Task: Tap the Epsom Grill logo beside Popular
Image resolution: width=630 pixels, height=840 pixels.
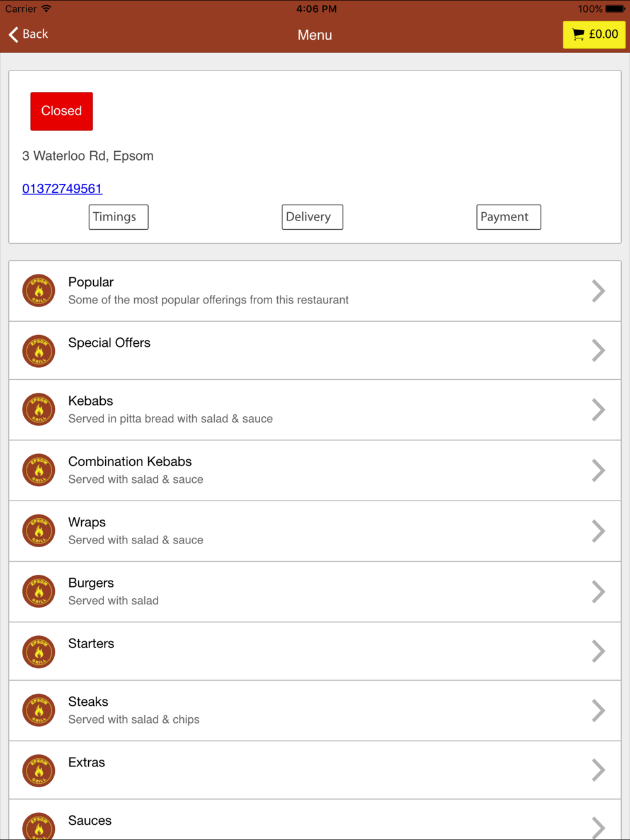Action: pos(38,291)
